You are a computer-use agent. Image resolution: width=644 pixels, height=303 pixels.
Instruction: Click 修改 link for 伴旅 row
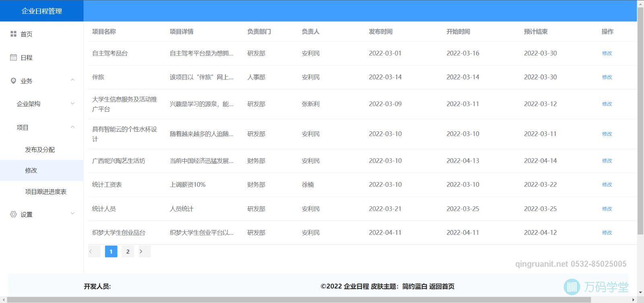[607, 77]
